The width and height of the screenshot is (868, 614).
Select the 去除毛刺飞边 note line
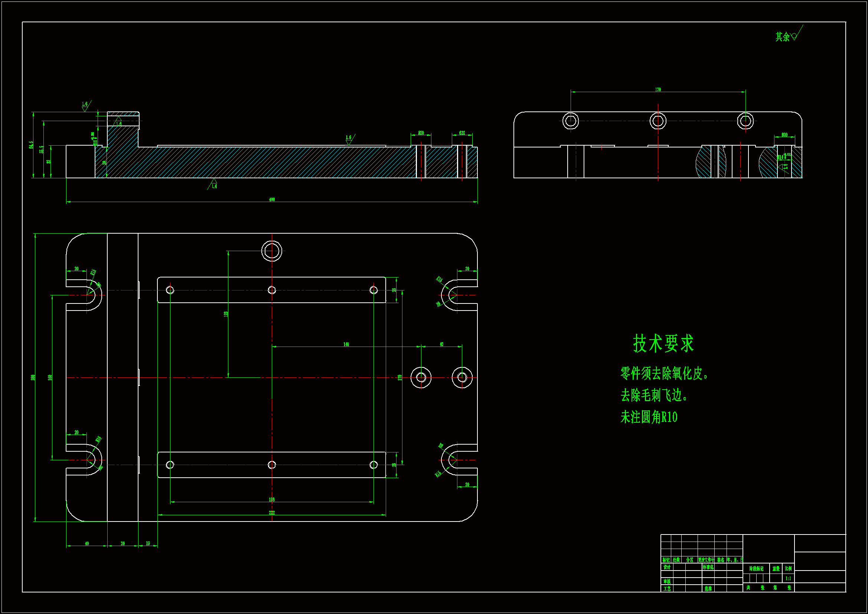[x=654, y=395]
